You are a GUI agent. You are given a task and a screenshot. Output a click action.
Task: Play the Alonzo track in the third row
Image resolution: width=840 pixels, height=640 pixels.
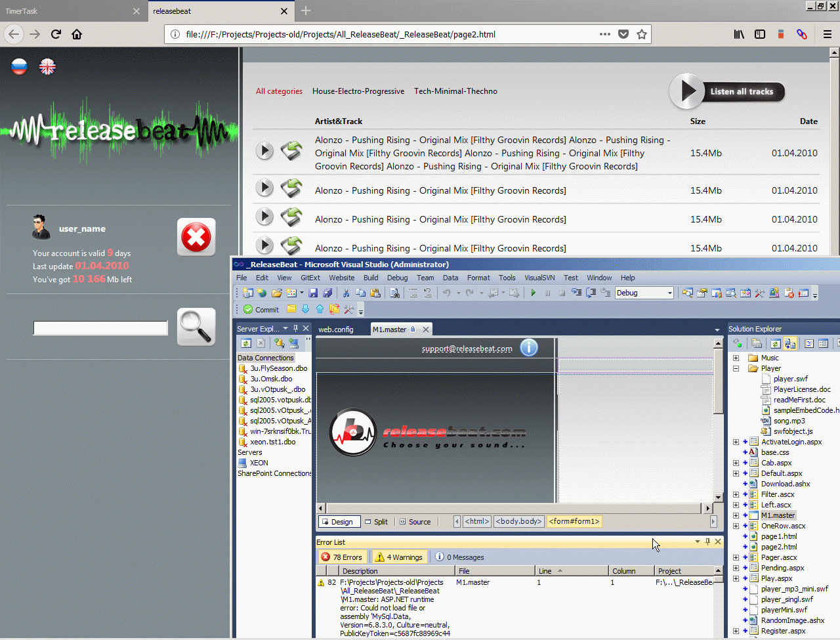[x=264, y=216]
